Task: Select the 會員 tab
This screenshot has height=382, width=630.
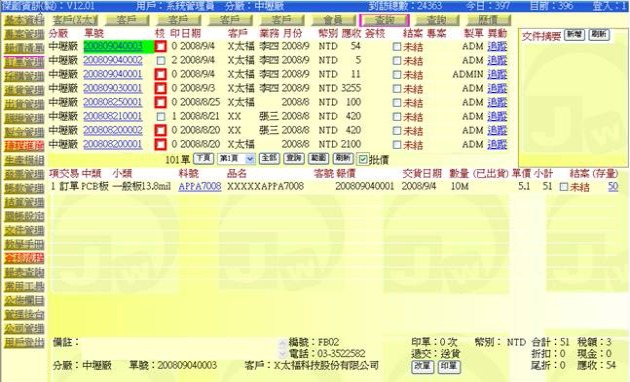Action: (x=333, y=20)
